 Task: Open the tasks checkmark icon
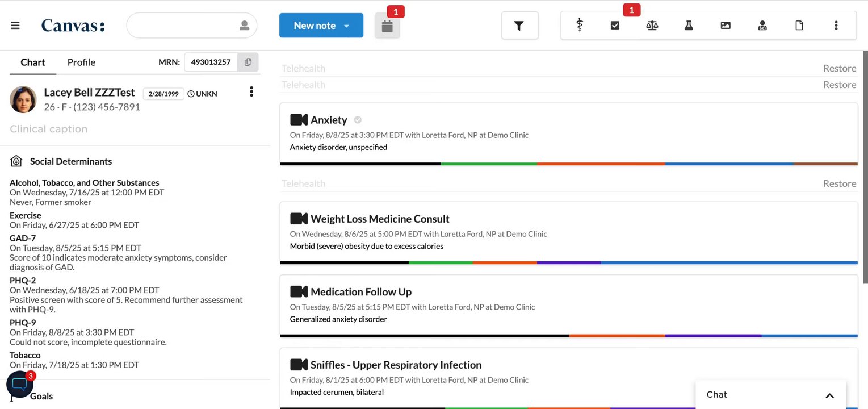615,26
